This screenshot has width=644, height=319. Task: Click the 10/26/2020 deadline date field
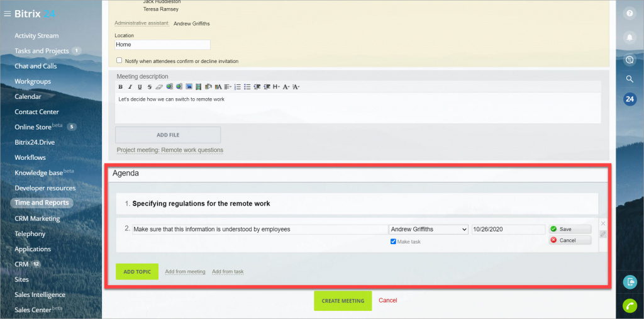point(508,230)
